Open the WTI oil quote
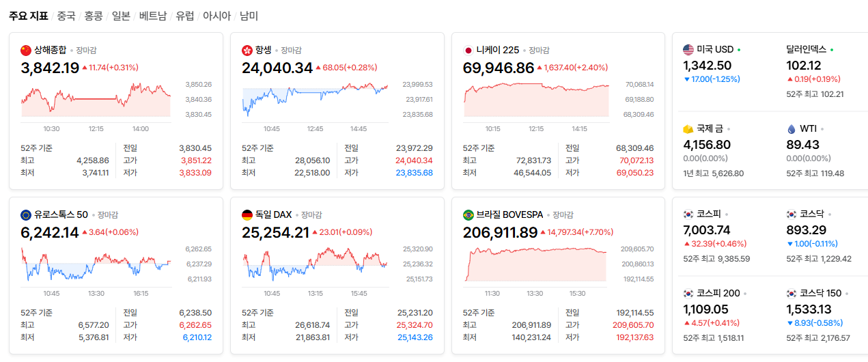Viewport: 868px width, 362px height. [808, 128]
